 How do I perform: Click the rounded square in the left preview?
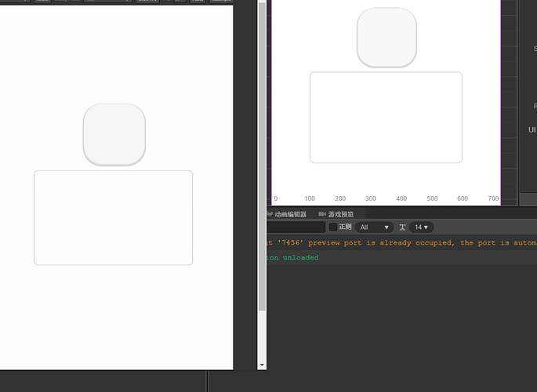(x=114, y=135)
